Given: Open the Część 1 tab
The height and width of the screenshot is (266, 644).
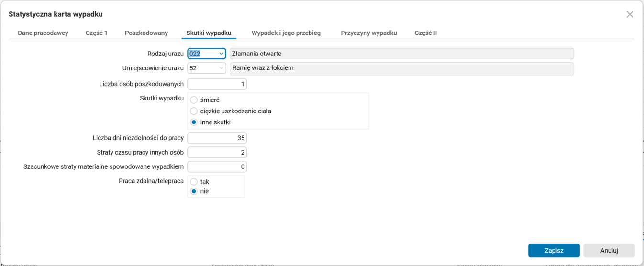Looking at the screenshot, I should (x=97, y=33).
